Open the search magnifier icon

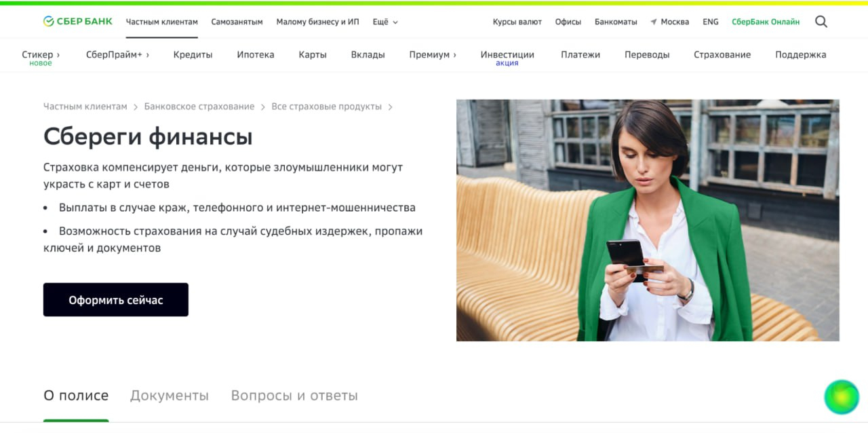coord(821,22)
